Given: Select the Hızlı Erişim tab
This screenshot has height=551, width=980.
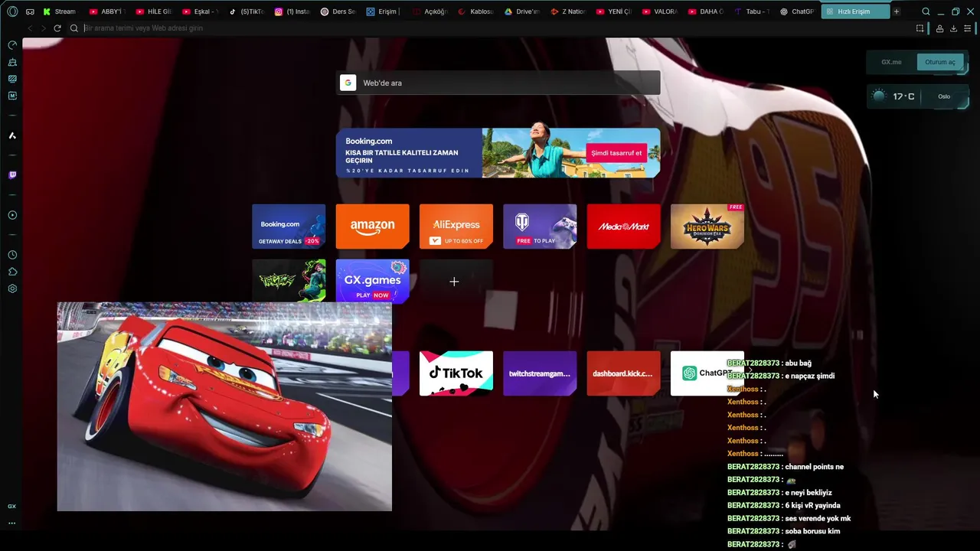Looking at the screenshot, I should (855, 11).
